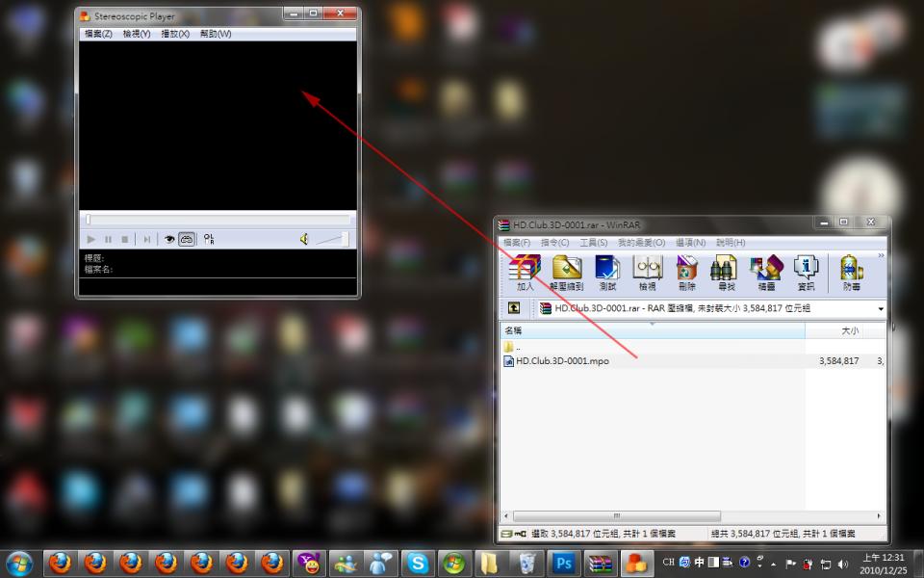This screenshot has height=578, width=924.
Task: Open the 檢視(Y) menu in Stereoscopic Player
Action: click(137, 34)
